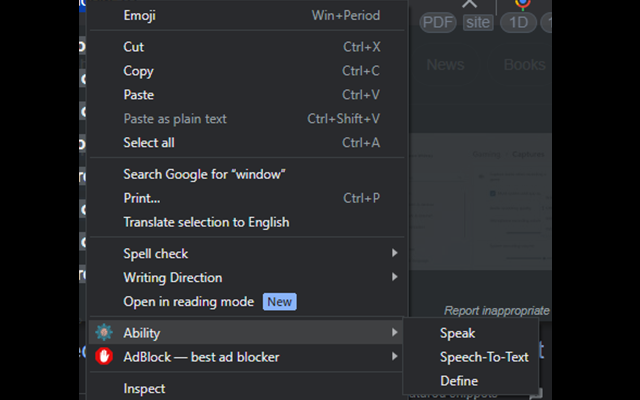Image resolution: width=640 pixels, height=400 pixels.
Task: Choose Select all in the menu
Action: [x=247, y=143]
